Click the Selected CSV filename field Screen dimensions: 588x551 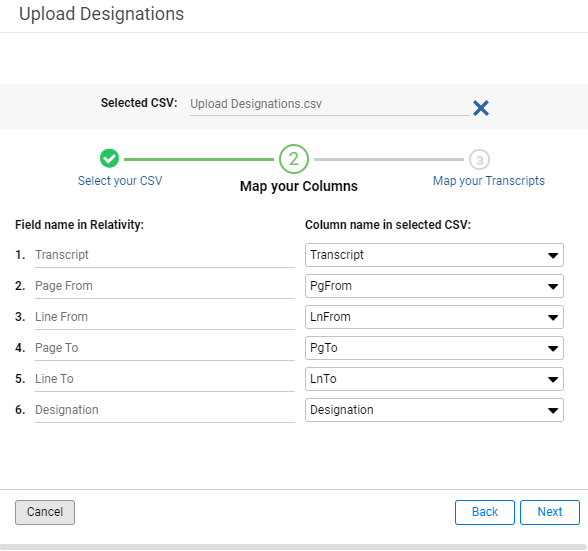[330, 104]
